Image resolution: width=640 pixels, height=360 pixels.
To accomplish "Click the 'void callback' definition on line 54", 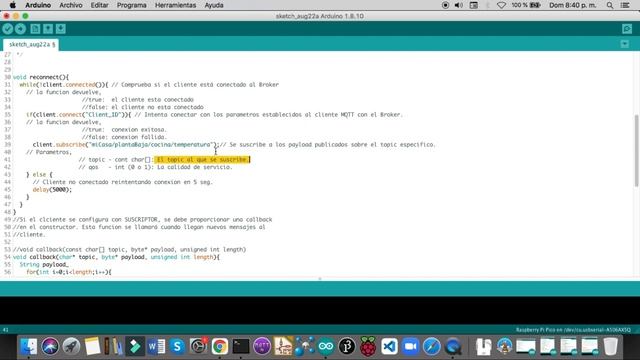I will (116, 257).
